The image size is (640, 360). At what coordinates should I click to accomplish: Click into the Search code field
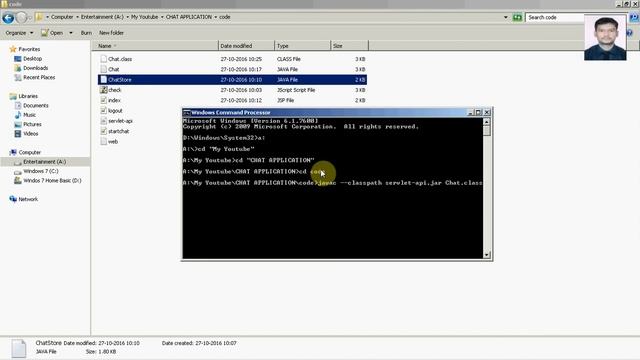pyautogui.click(x=555, y=18)
